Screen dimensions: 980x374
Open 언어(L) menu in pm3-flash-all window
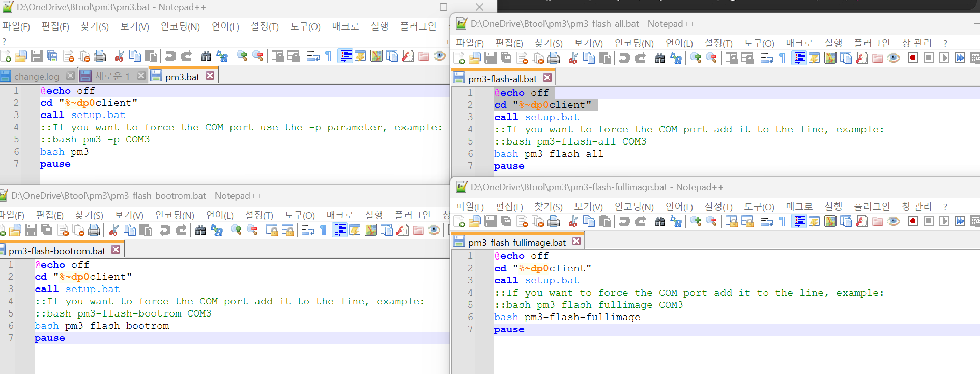(679, 43)
